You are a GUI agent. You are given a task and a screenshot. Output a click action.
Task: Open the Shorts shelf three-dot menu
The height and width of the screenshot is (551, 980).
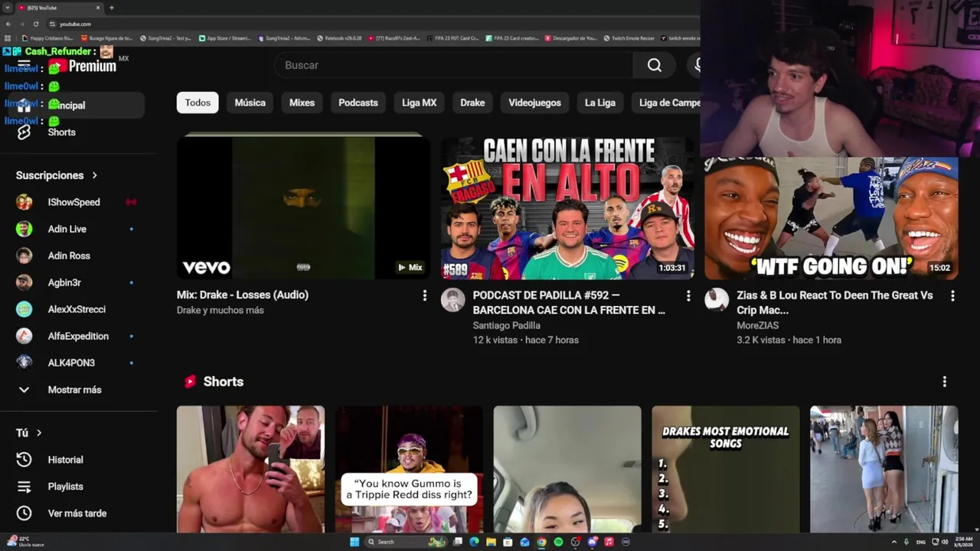coord(944,382)
